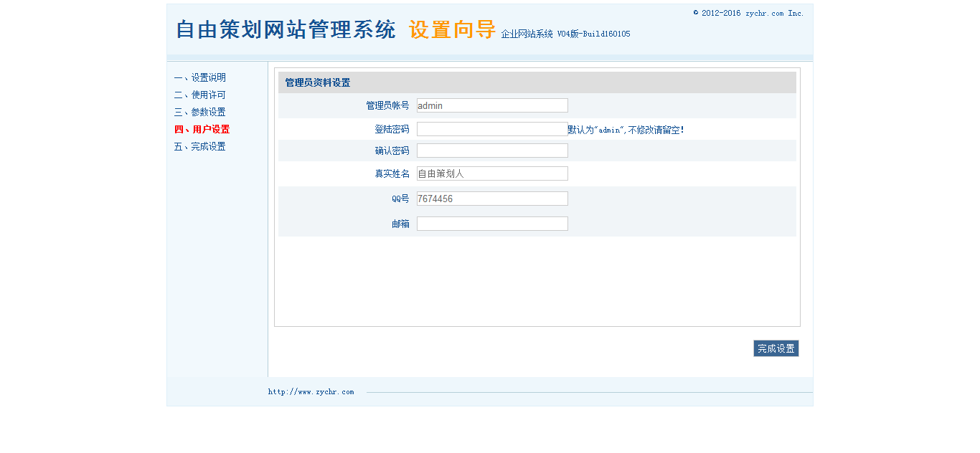Screen dimensions: 980x453
Task: Click the http://www.zychr.com footer link
Action: pyautogui.click(x=311, y=392)
